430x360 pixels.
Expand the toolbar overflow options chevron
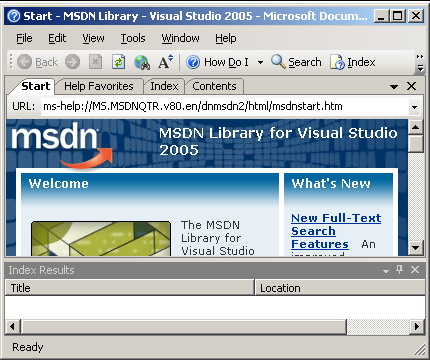[420, 62]
